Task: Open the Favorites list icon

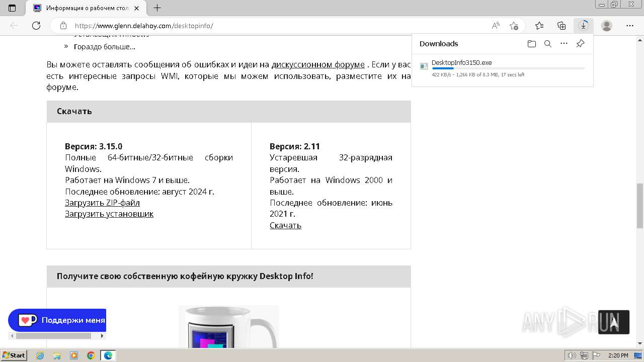Action: pos(539,26)
